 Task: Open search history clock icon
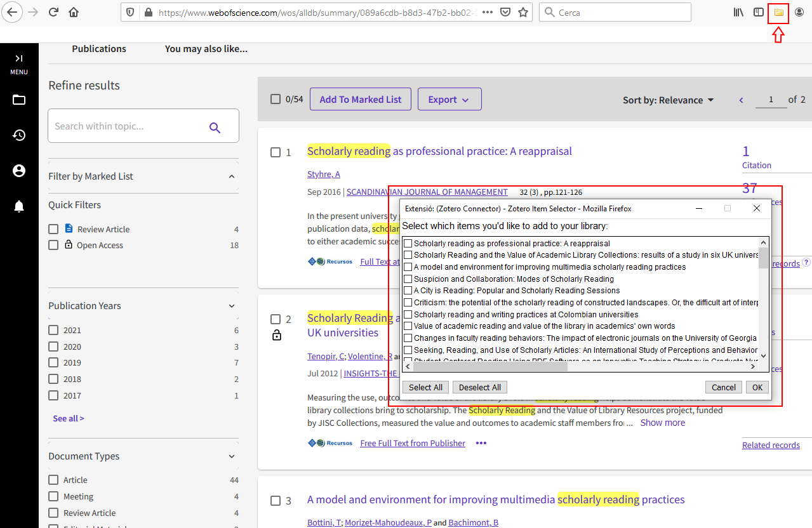(x=19, y=135)
